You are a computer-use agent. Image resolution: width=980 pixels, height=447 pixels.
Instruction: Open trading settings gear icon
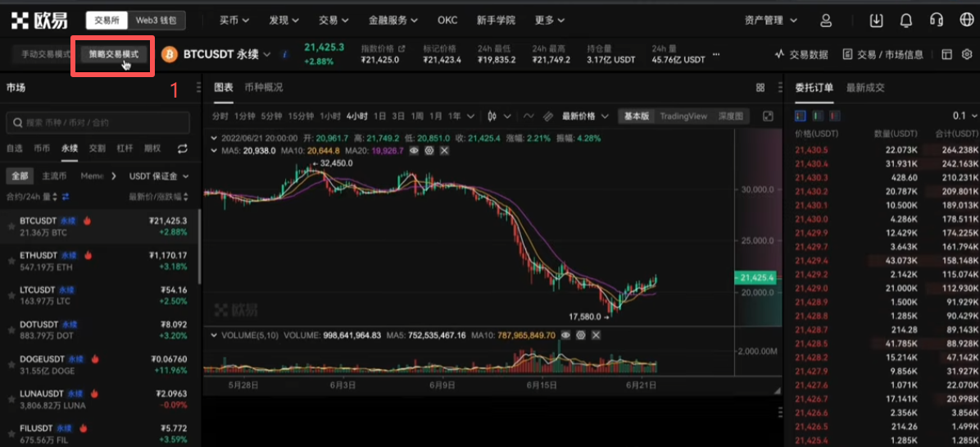coord(967,54)
